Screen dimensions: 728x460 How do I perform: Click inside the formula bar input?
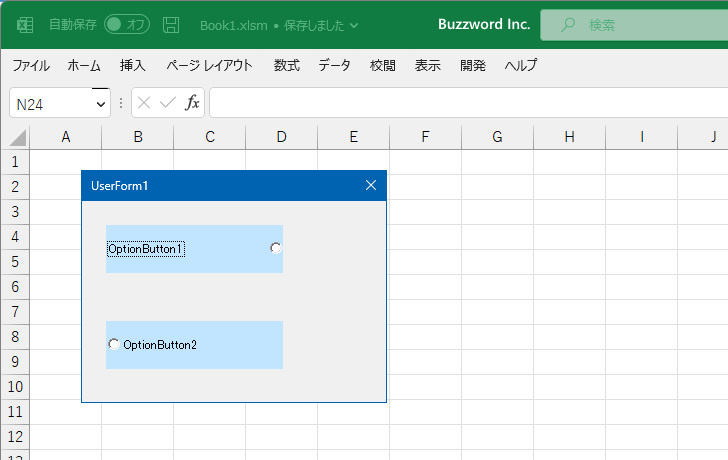tap(468, 103)
